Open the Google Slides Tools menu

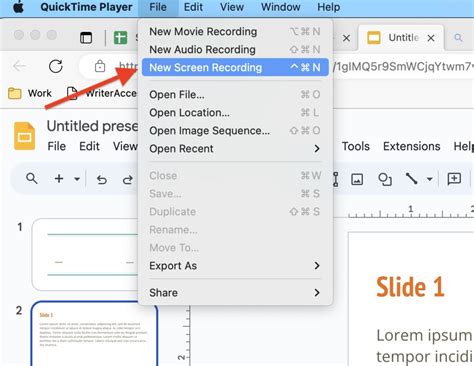coord(356,146)
